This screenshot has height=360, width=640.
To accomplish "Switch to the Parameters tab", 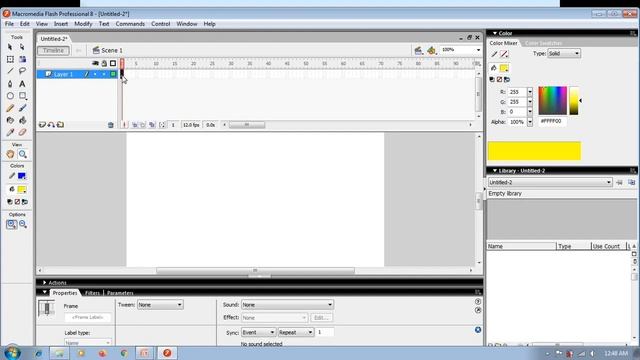I will point(120,293).
